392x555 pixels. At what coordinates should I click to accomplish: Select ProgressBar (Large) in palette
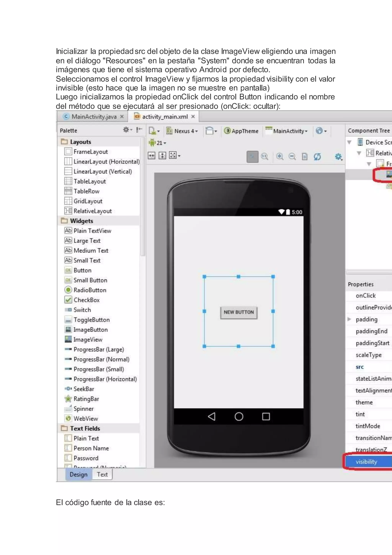(94, 350)
